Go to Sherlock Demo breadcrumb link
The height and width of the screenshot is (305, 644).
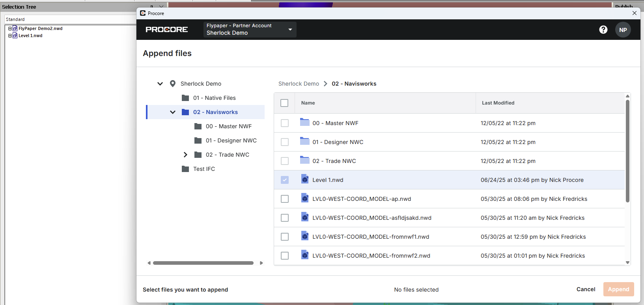coord(299,84)
